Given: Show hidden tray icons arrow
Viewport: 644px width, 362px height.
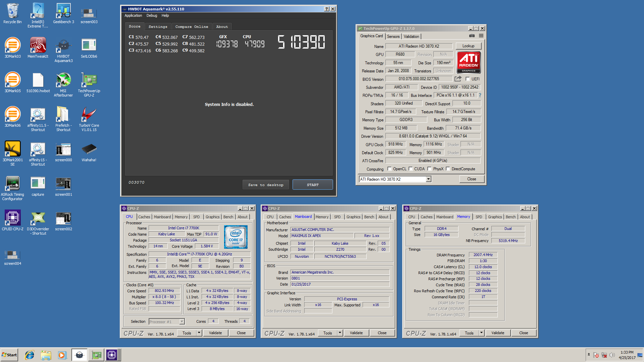Looking at the screenshot, I should click(589, 355).
